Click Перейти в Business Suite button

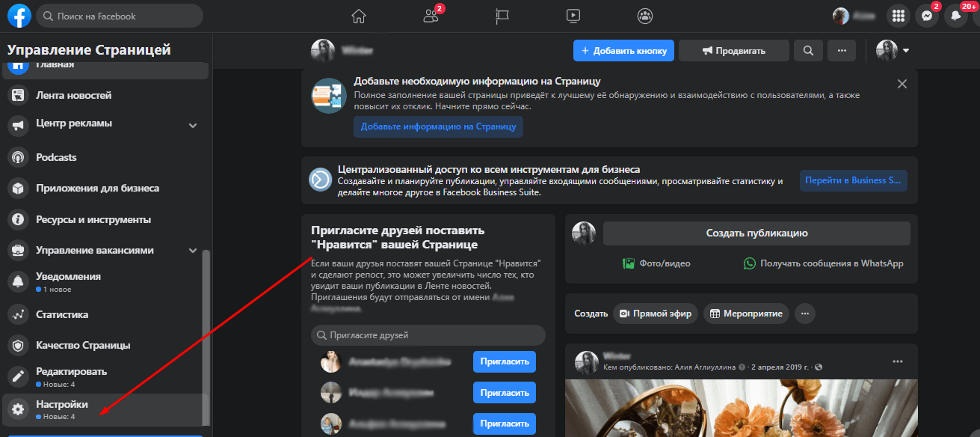[x=854, y=180]
